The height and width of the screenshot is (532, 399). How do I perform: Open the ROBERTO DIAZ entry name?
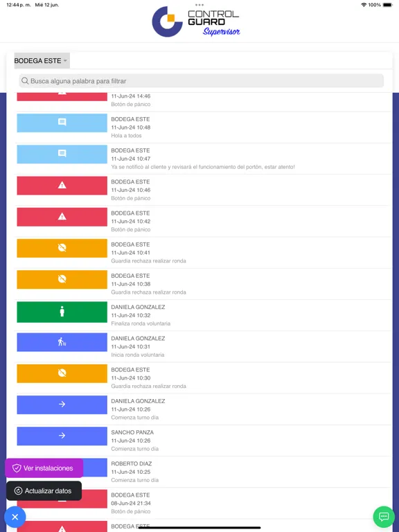click(132, 463)
